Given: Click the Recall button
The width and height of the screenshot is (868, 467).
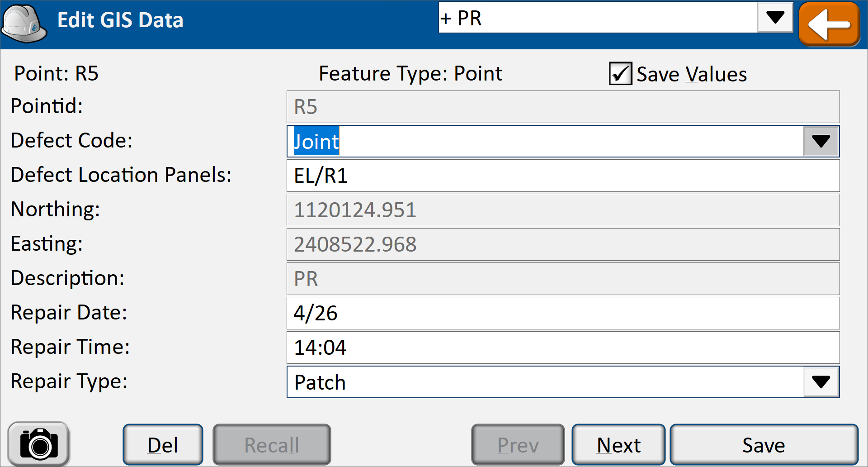Looking at the screenshot, I should pos(272,445).
